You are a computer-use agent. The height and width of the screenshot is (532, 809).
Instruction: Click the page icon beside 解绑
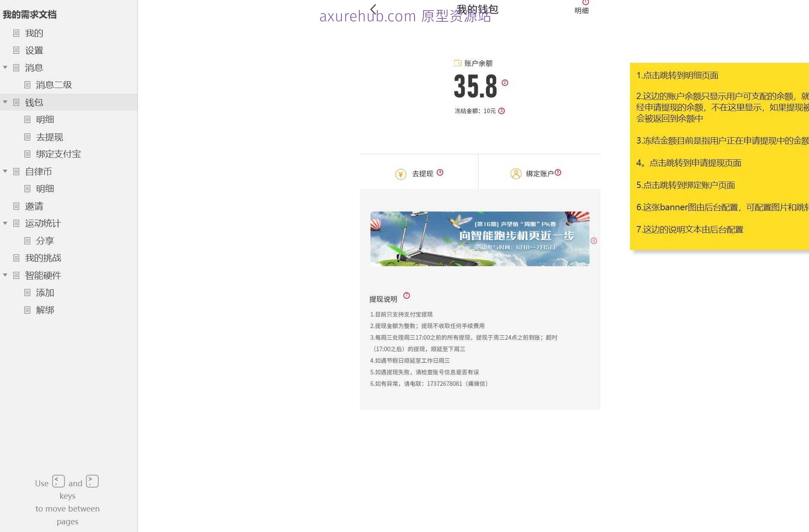(27, 310)
